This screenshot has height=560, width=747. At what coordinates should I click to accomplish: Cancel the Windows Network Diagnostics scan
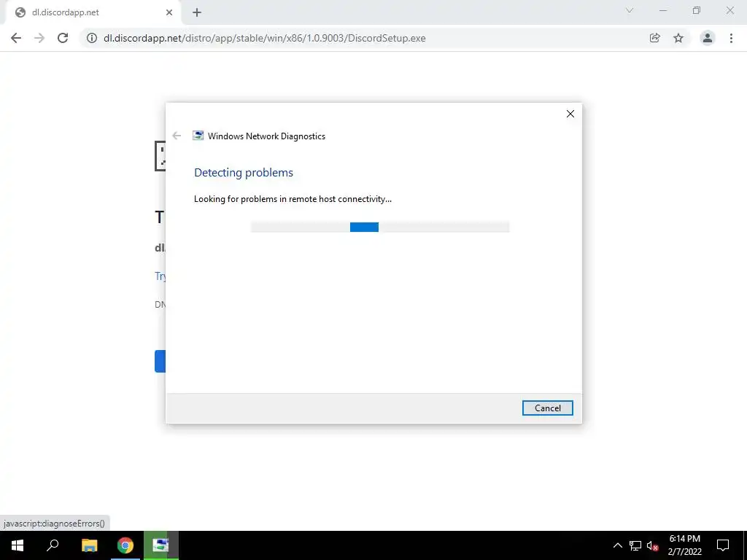[x=547, y=408]
